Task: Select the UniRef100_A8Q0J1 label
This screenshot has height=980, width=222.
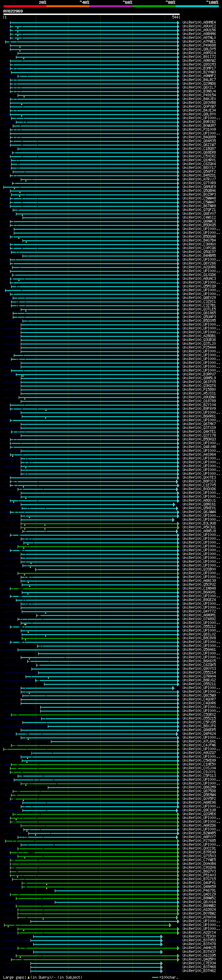Action: pyautogui.click(x=199, y=500)
